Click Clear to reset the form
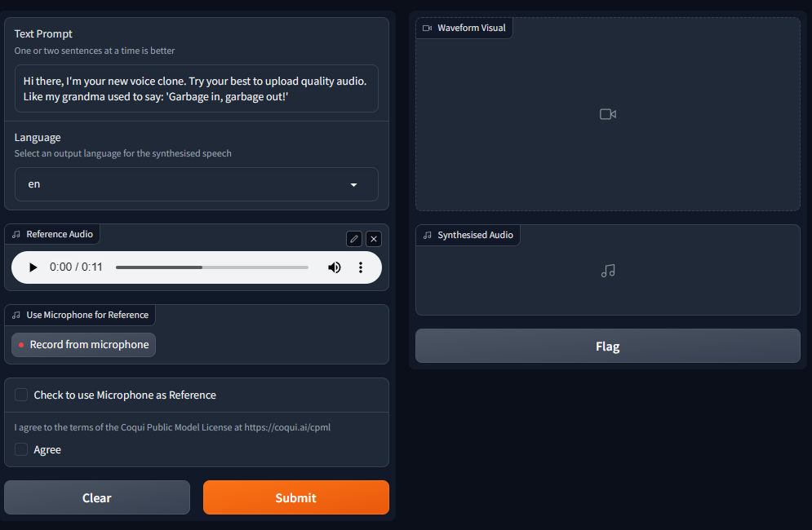Image resolution: width=812 pixels, height=530 pixels. point(96,497)
